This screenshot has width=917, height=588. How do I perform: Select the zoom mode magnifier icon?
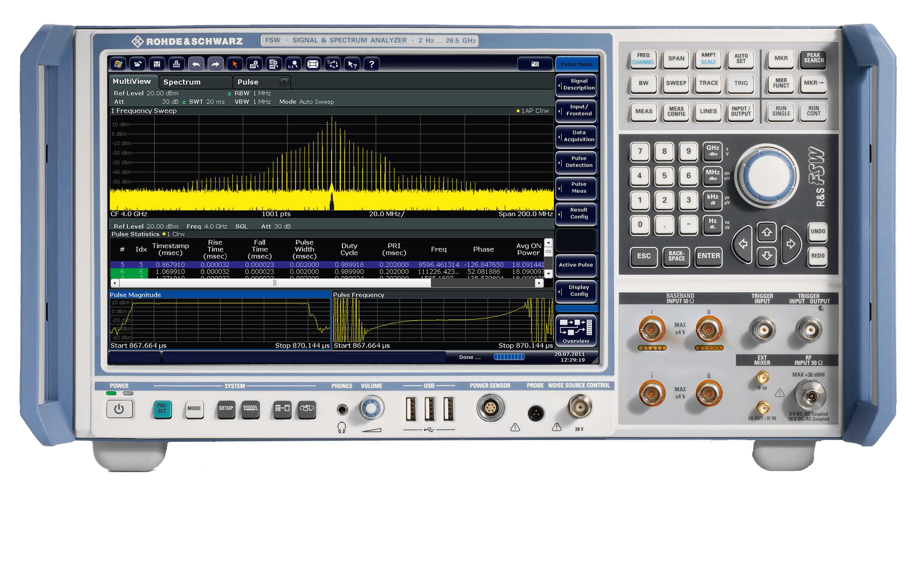[x=254, y=64]
